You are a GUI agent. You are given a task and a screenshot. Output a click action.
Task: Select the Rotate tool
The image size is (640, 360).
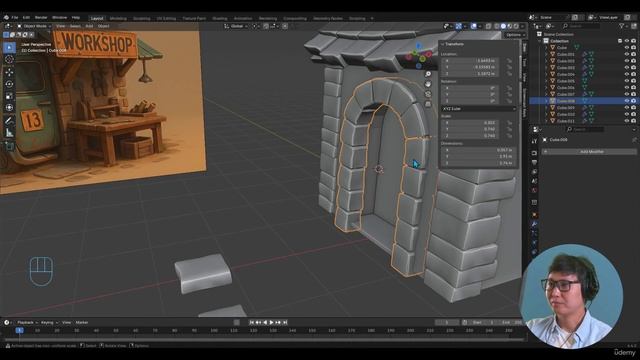[9, 84]
